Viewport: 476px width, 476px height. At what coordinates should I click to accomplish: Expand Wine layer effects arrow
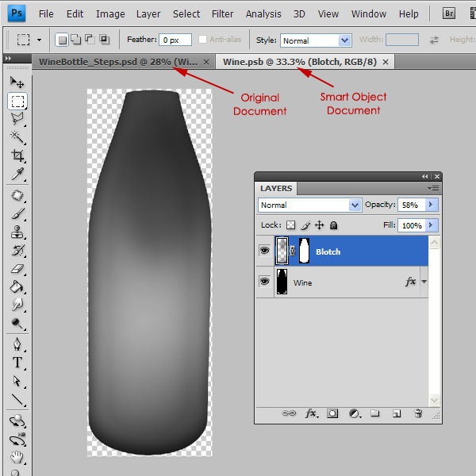(424, 282)
